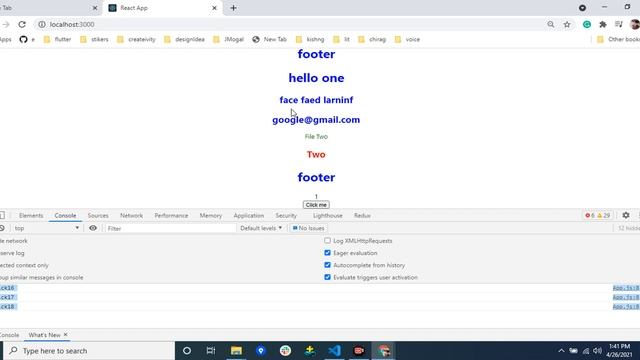
Task: Close the What's New drawer tab
Action: pyautogui.click(x=65, y=335)
